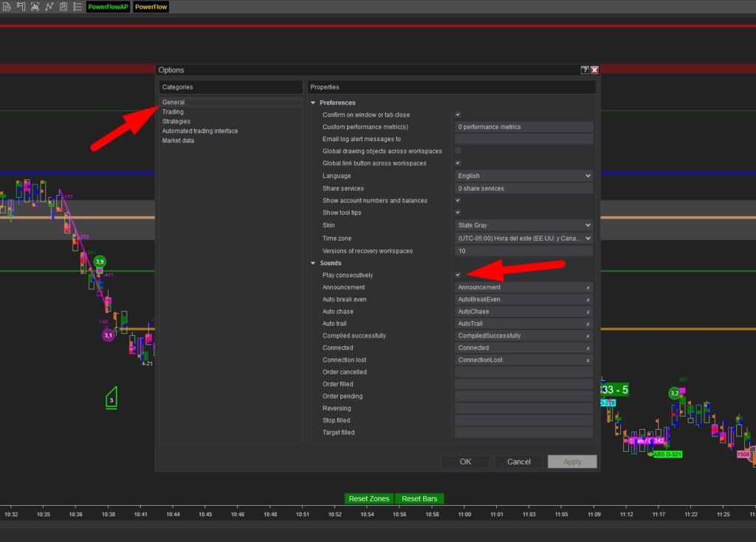The width and height of the screenshot is (756, 542).
Task: Switch to the PowerFlow workspace tab
Action: pyautogui.click(x=150, y=7)
